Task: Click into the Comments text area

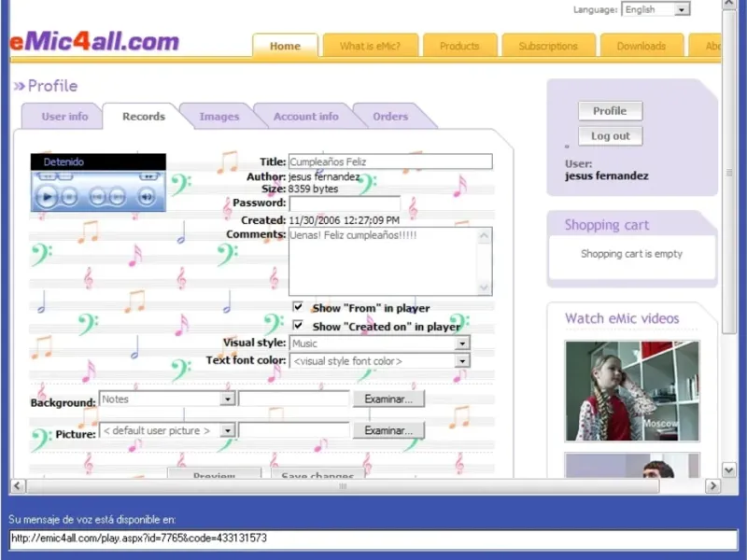Action: 383,261
